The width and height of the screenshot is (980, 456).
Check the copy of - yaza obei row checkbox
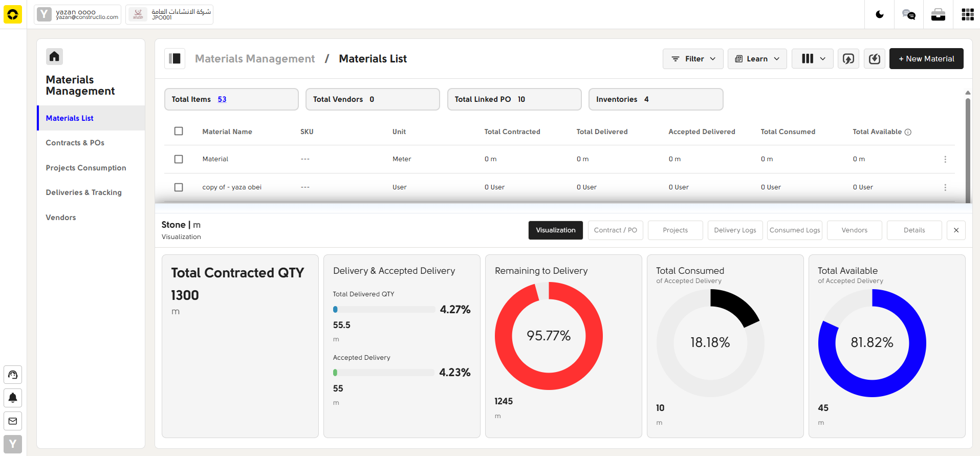coord(179,187)
